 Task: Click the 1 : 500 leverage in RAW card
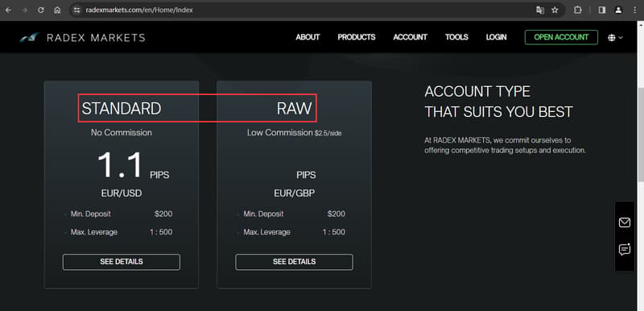click(333, 232)
